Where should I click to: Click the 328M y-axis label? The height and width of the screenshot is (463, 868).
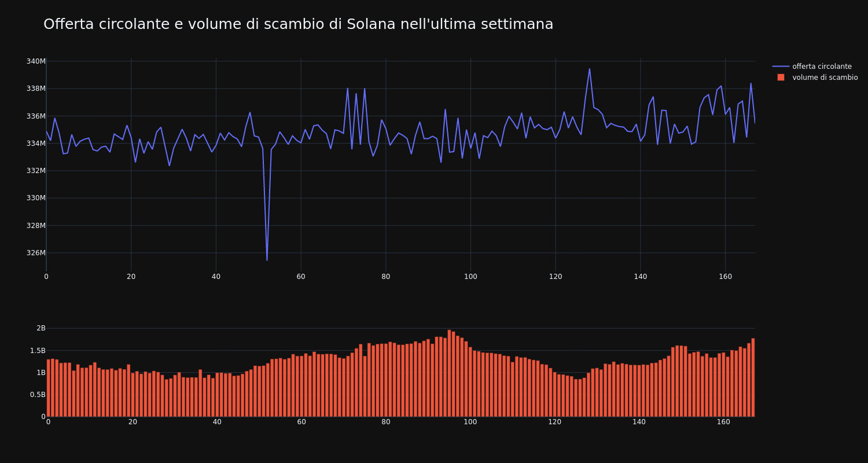(x=36, y=226)
